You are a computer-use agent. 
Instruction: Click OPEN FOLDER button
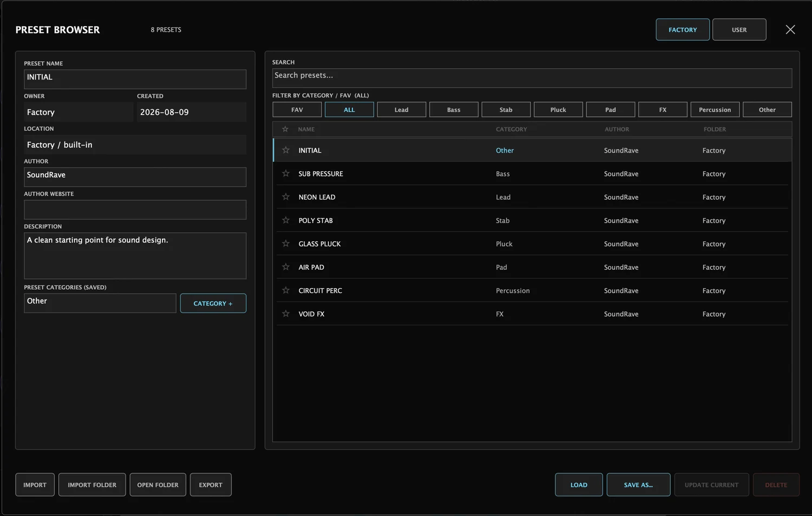point(158,485)
